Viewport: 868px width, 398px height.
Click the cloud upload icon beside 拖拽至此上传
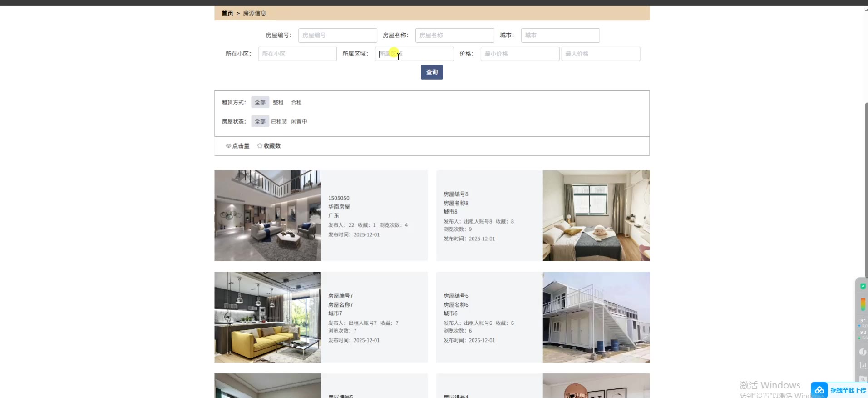click(x=819, y=390)
